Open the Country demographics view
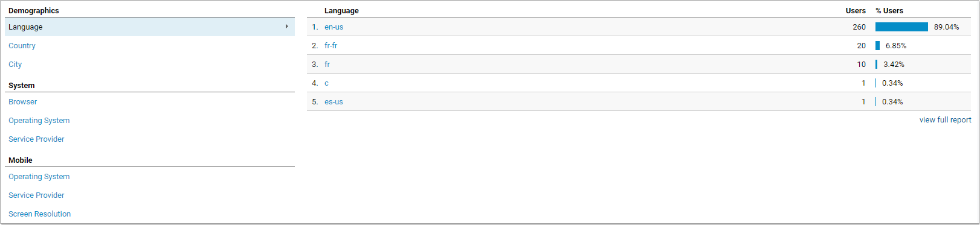 [22, 46]
